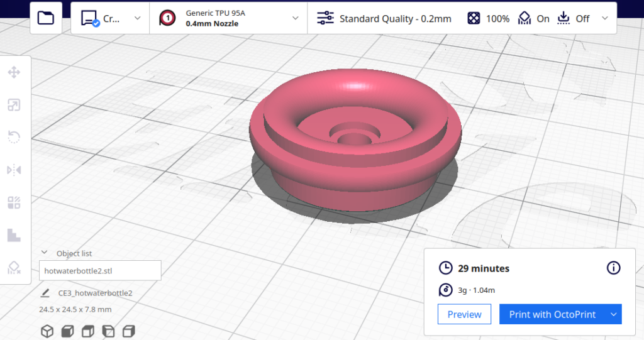Switch to top view cube
The image size is (644, 340).
(x=88, y=331)
